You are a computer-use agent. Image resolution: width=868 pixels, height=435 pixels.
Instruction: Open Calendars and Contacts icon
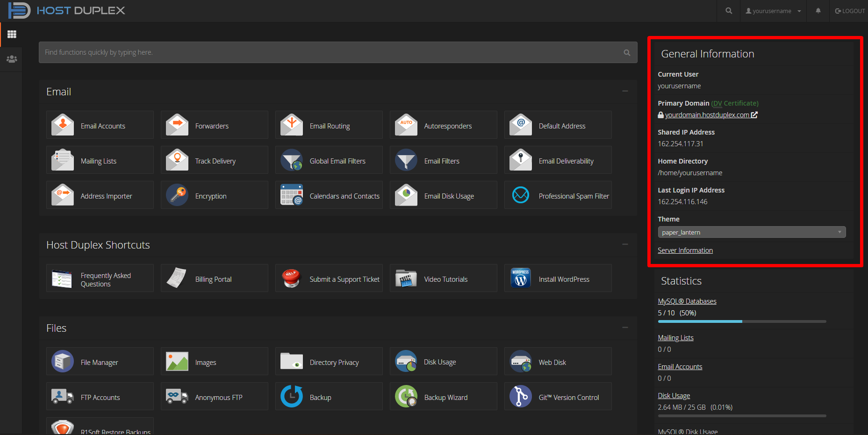(292, 195)
